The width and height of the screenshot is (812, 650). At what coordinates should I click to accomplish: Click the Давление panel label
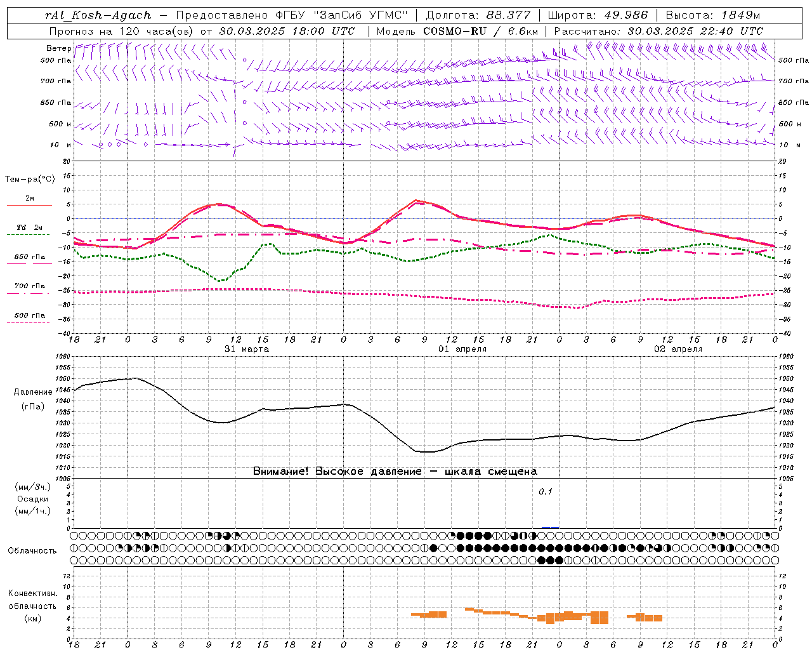[x=33, y=392]
